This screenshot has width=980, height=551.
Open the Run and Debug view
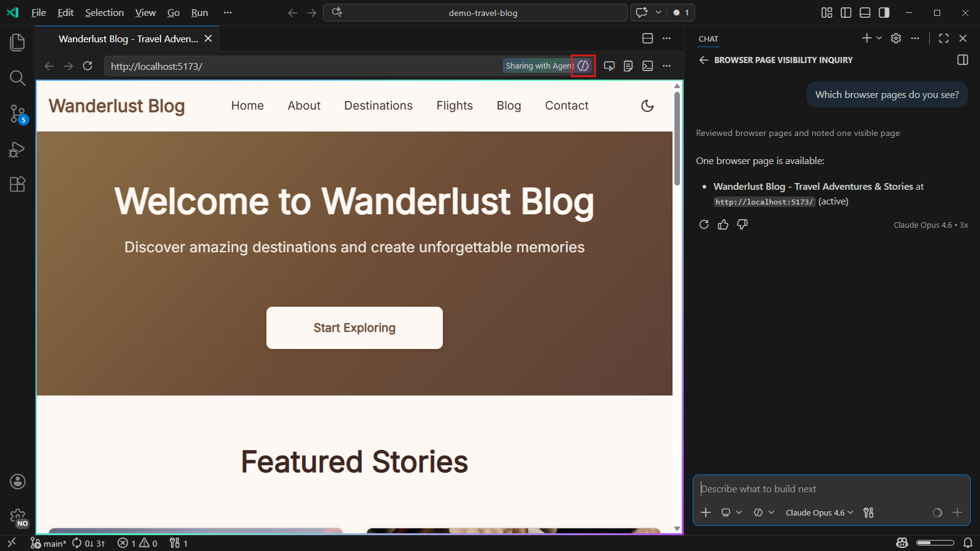pos(17,149)
